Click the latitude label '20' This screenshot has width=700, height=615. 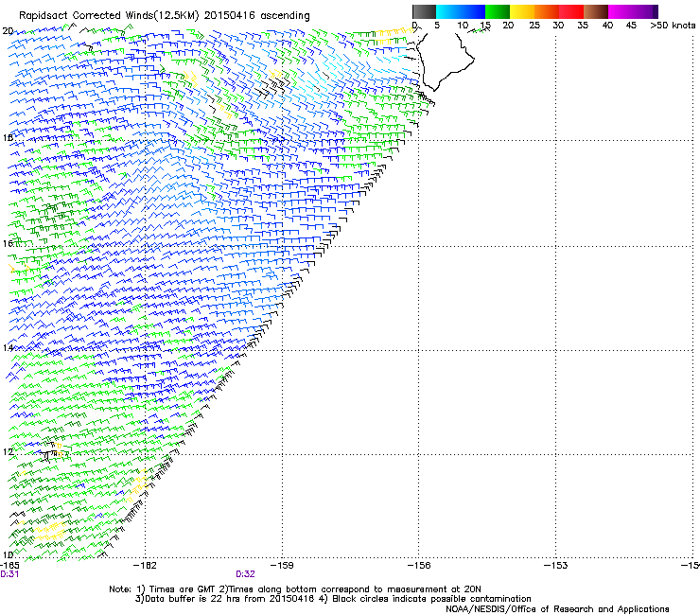point(8,31)
